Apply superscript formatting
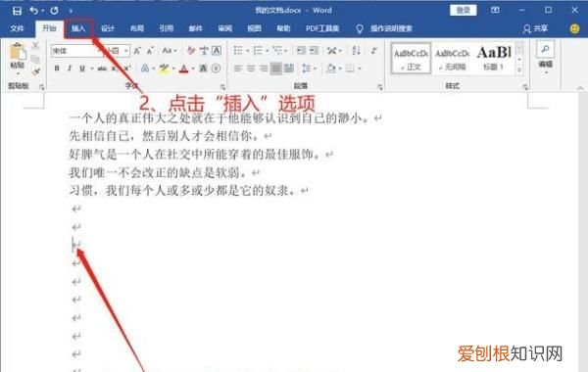Screen dimensions: 588x372 [127, 69]
